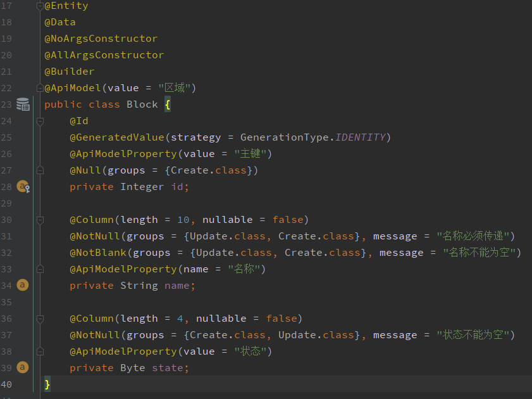Click the number 10 in @Column length
The width and height of the screenshot is (532, 399).
click(183, 220)
